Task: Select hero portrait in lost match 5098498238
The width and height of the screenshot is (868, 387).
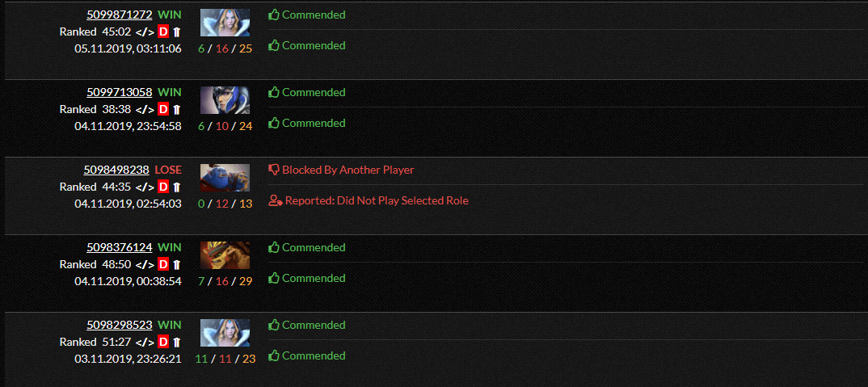Action: tap(225, 178)
